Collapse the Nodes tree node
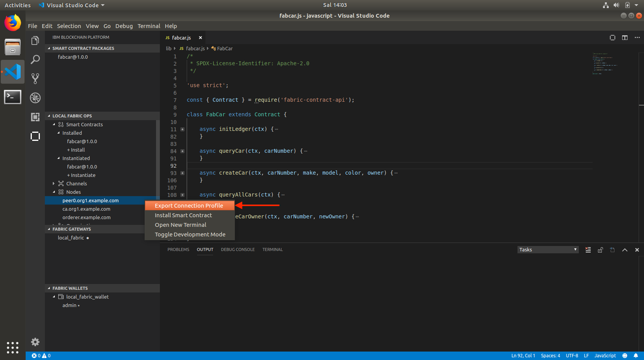 [54, 192]
